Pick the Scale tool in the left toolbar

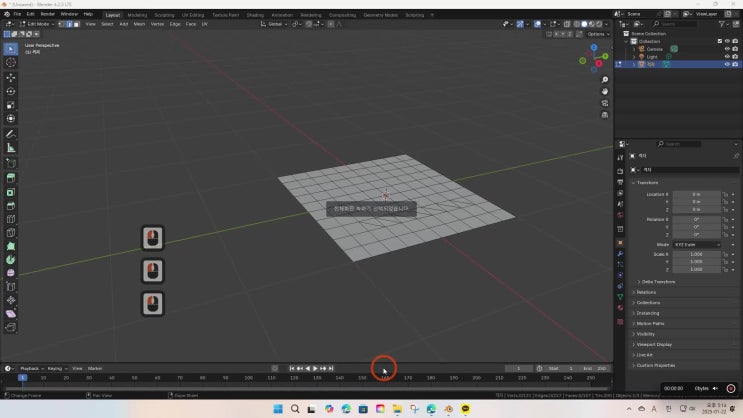click(11, 105)
